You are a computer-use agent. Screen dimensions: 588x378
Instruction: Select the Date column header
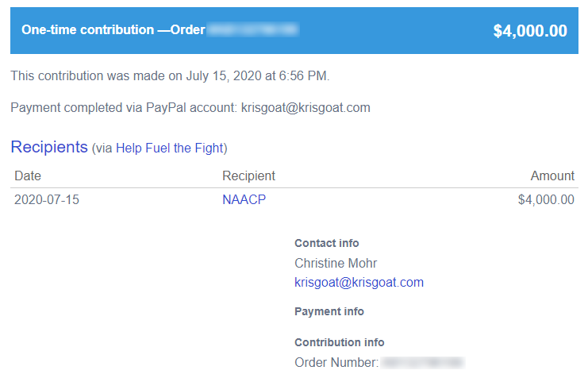pos(28,175)
